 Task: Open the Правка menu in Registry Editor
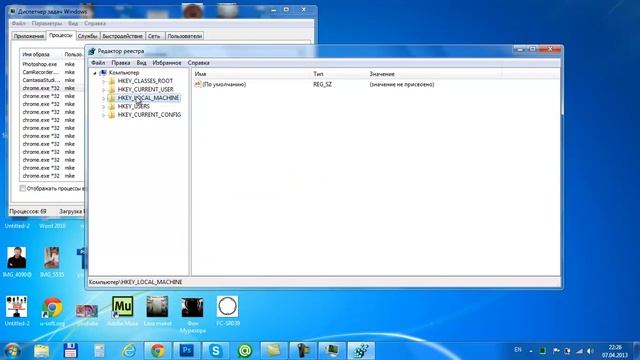click(121, 63)
